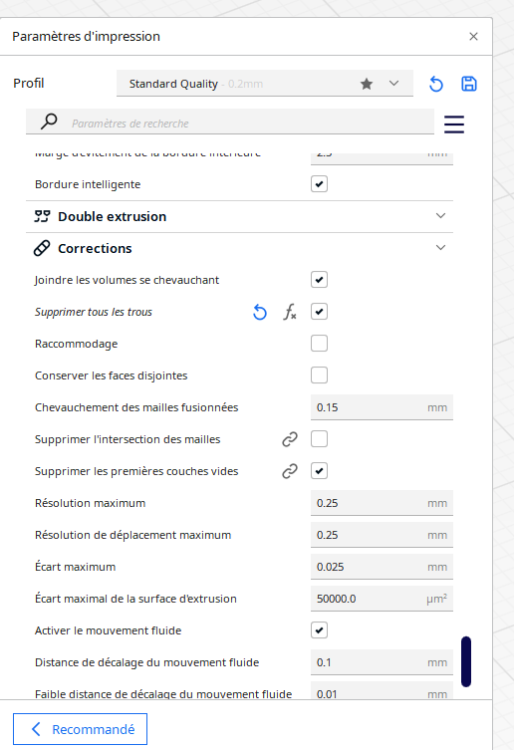Click the settings list scrollbar handle
Image resolution: width=514 pixels, height=750 pixels.
click(x=466, y=662)
